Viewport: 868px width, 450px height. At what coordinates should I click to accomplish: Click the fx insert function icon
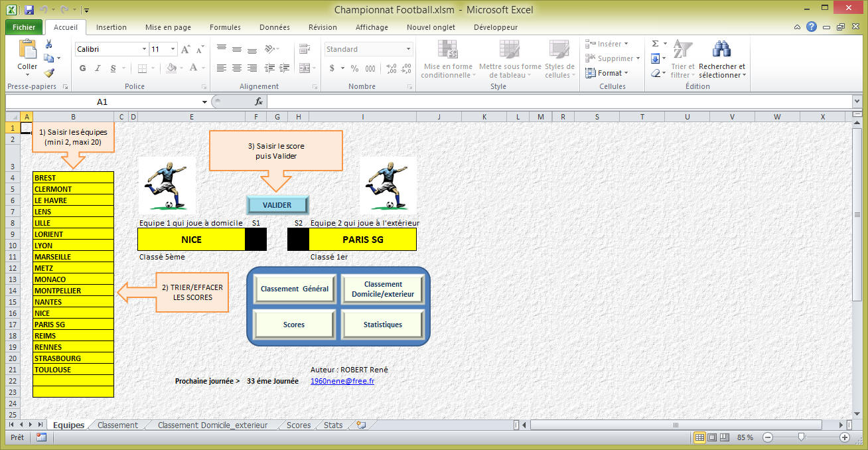[259, 102]
